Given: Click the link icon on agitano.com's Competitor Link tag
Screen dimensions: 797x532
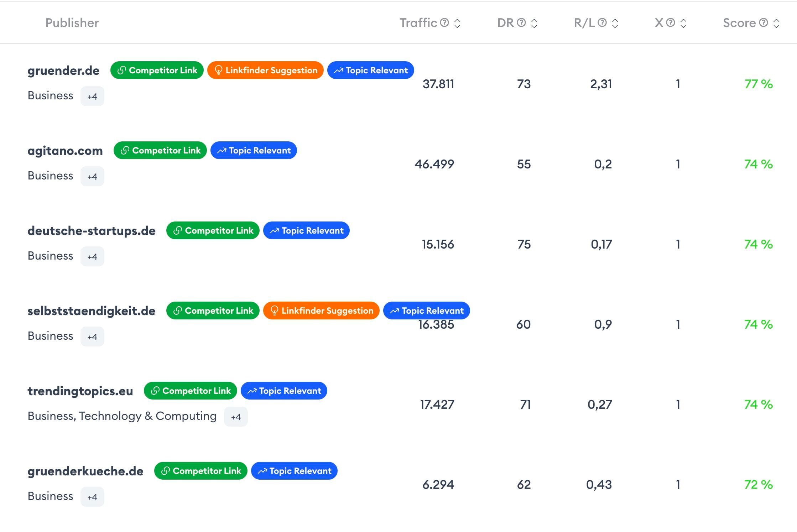Looking at the screenshot, I should 125,150.
